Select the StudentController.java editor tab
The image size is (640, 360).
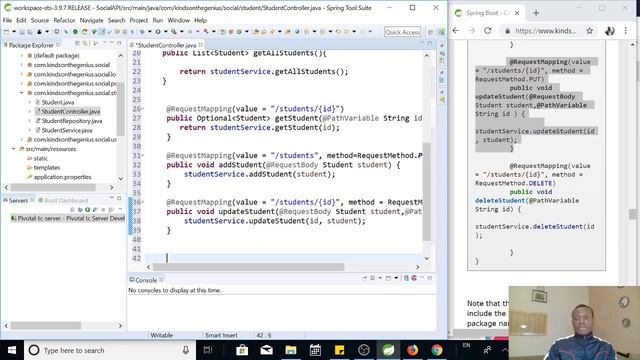(165, 45)
